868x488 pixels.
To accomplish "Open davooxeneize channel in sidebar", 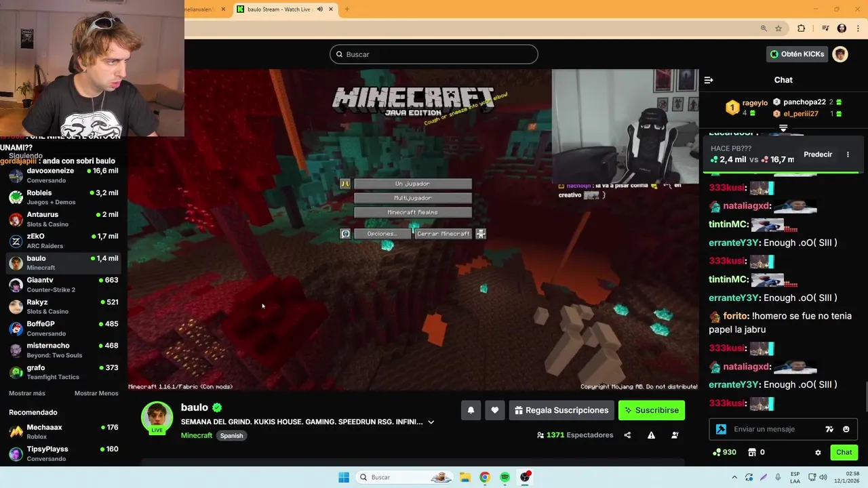I will (64, 175).
